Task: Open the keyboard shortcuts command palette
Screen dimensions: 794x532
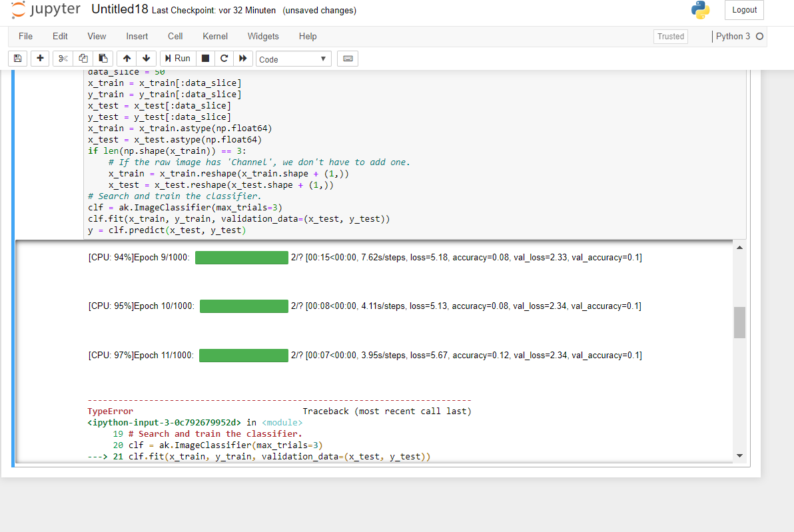Action: 347,59
